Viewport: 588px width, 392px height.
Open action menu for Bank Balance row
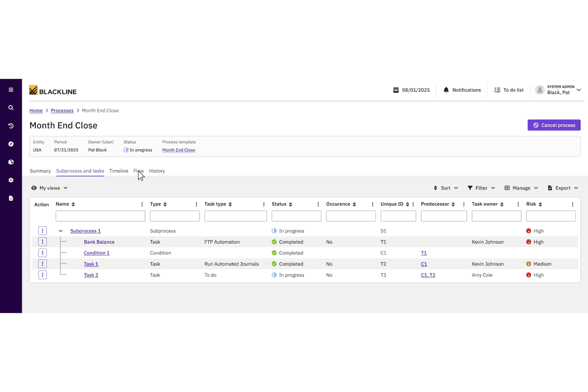(x=43, y=242)
